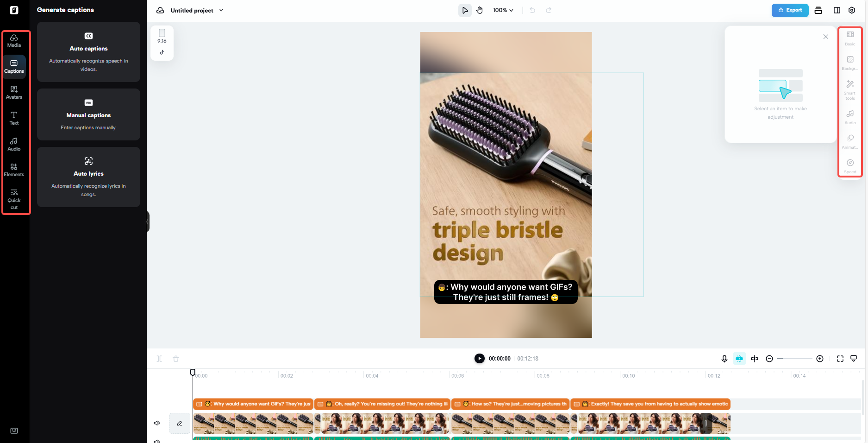Delete selected clip with trash icon
Screen dimensions: 868x443
click(x=176, y=359)
